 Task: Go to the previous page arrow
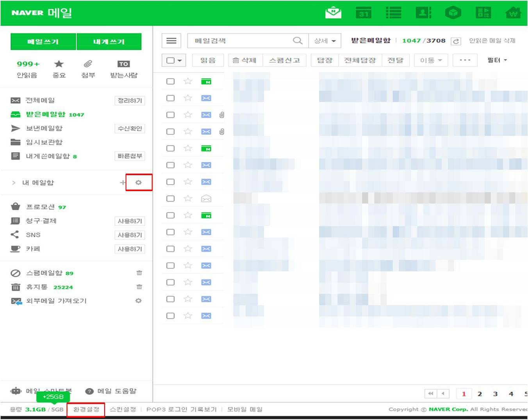coord(443,393)
